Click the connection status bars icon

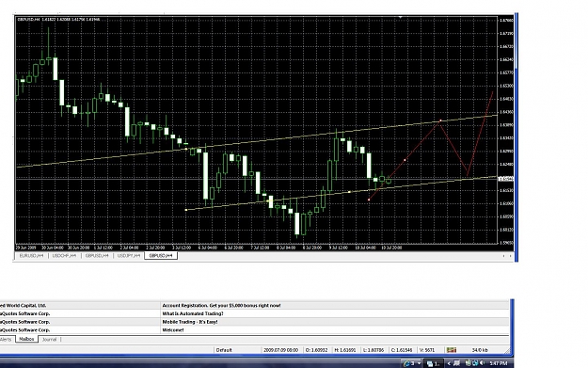[x=452, y=350]
